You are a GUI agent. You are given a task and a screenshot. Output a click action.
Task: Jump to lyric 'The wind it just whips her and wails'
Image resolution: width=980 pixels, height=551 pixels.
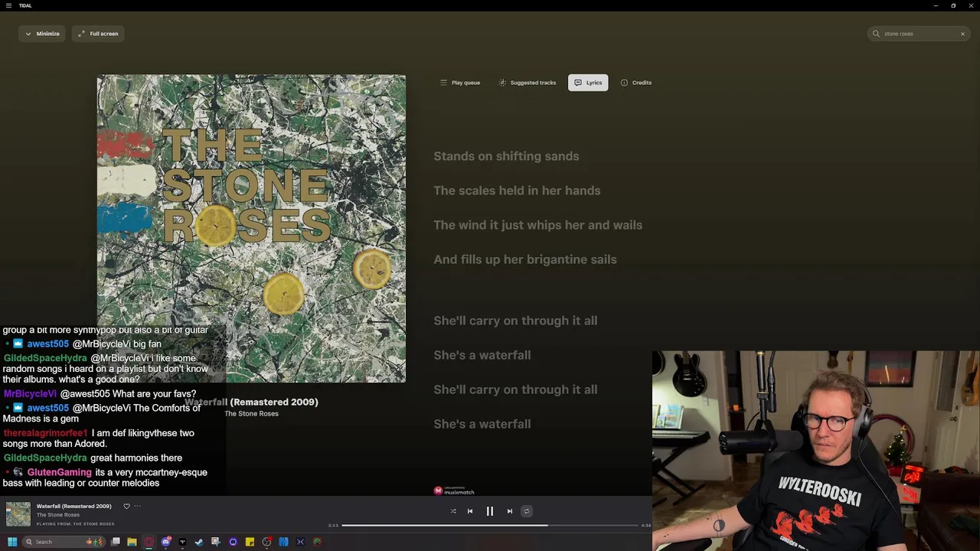point(537,225)
